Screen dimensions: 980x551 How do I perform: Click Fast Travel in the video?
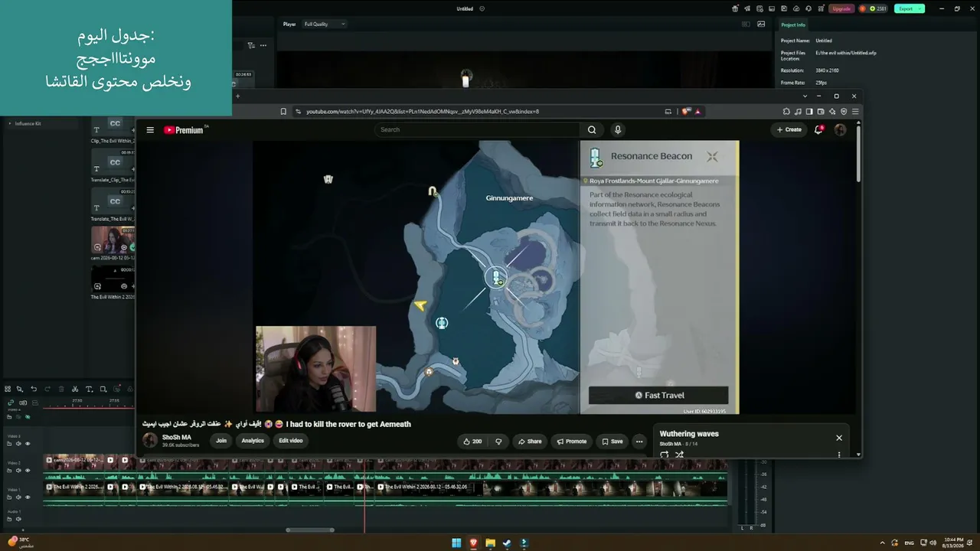658,395
